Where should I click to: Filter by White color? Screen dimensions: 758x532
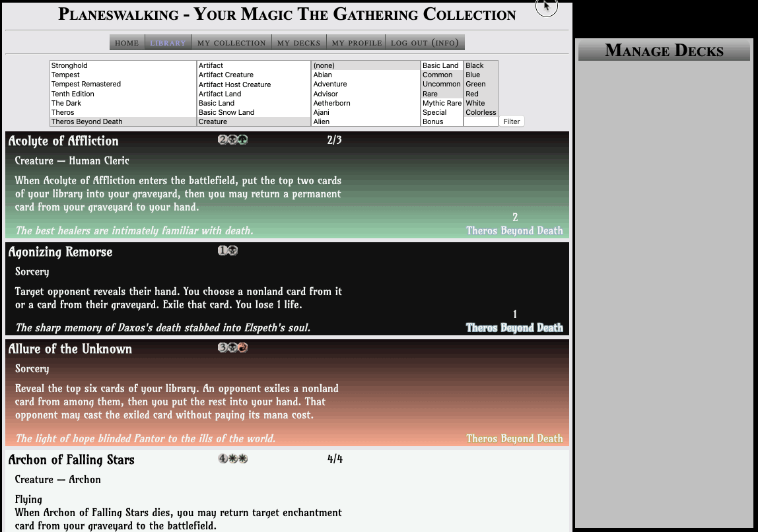[481, 103]
